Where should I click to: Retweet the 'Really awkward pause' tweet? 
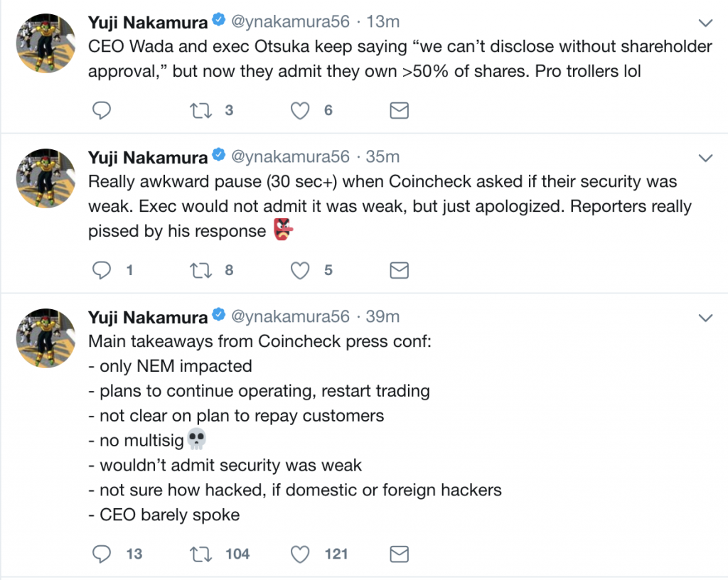click(x=200, y=270)
